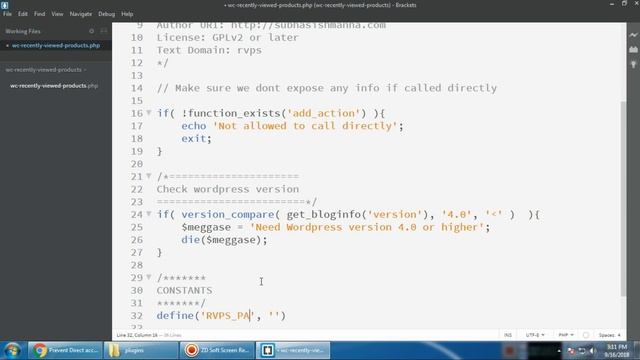Click 'Check wordpress version' comment
This screenshot has width=640, height=360.
click(228, 189)
